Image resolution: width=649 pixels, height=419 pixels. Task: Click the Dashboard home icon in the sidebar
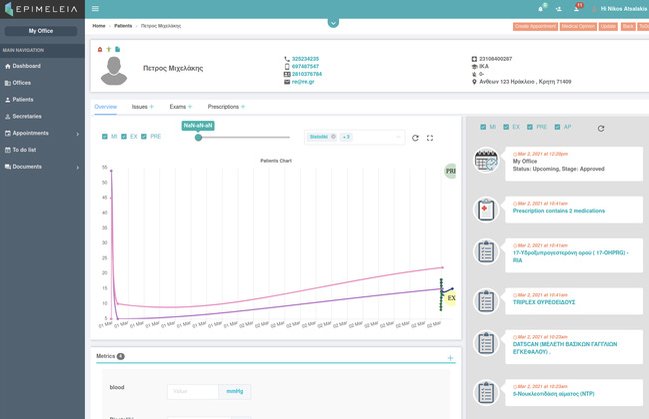(8, 66)
